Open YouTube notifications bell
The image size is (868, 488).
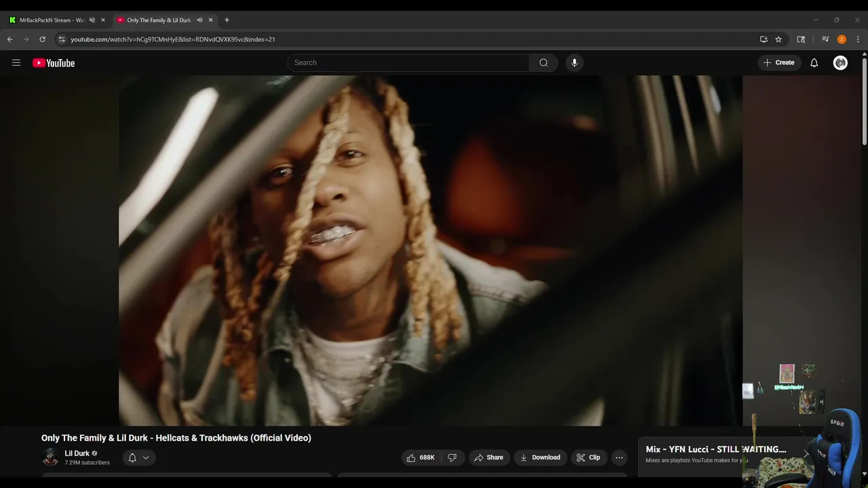click(814, 62)
